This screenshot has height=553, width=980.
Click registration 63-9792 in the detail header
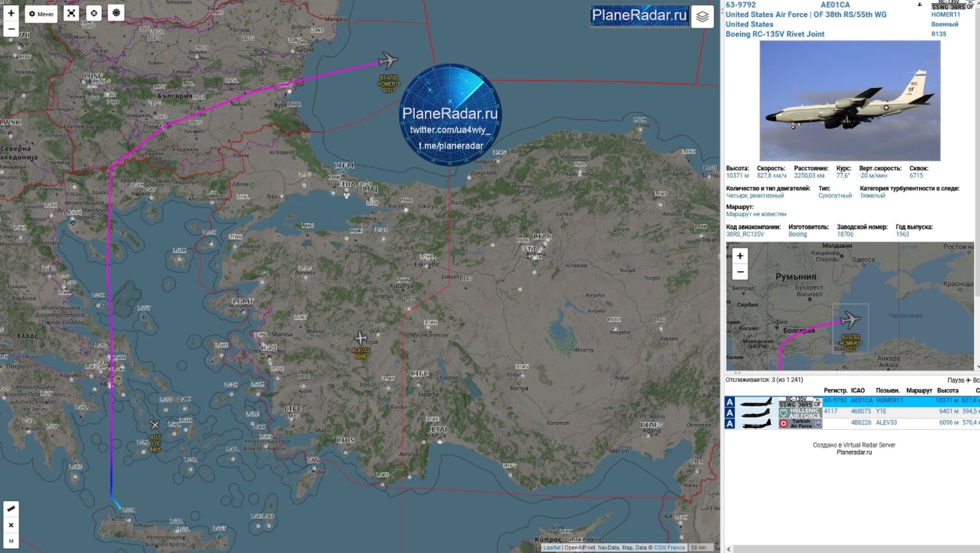coord(741,5)
